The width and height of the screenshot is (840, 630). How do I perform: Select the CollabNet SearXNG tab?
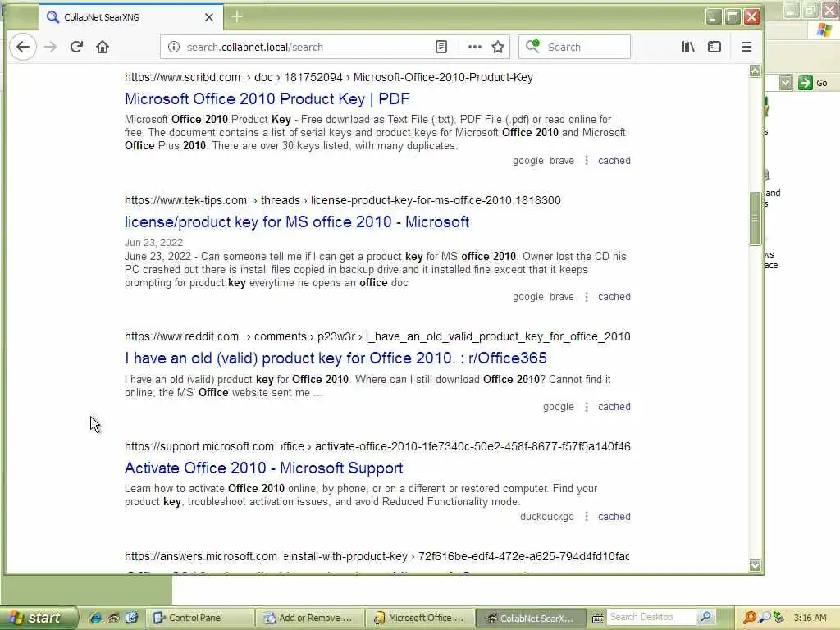(131, 17)
